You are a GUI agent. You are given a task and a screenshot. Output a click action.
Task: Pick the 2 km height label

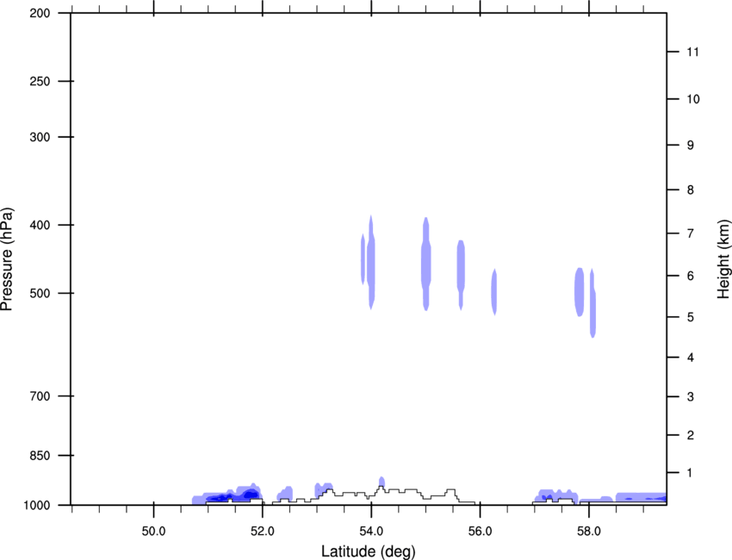(x=691, y=435)
